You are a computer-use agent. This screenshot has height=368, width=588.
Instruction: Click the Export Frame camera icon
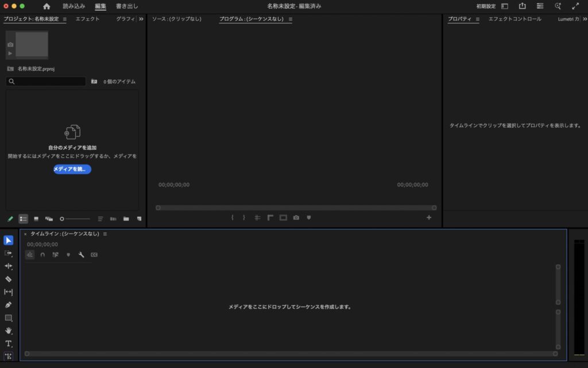click(296, 218)
